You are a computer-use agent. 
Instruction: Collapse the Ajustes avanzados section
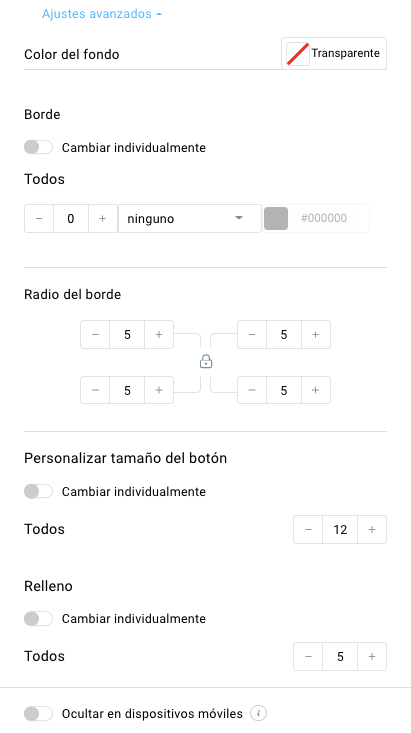101,14
